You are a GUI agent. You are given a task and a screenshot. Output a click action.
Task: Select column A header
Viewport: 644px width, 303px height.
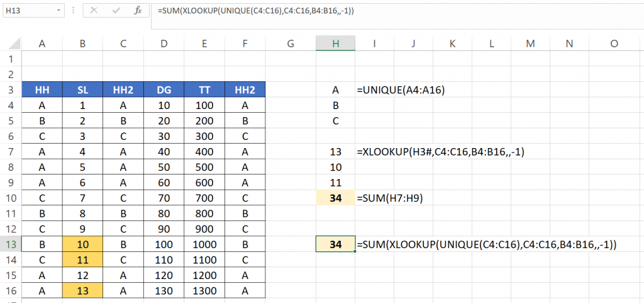(42, 43)
